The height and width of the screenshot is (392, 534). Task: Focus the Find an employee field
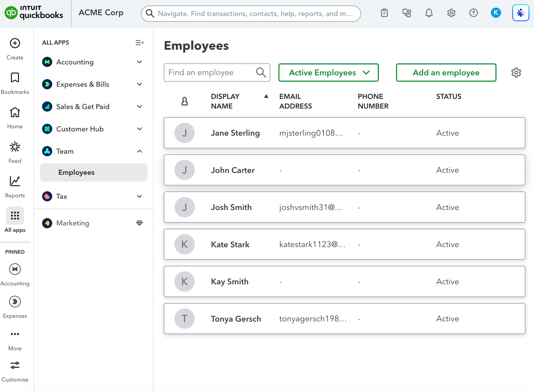point(217,73)
